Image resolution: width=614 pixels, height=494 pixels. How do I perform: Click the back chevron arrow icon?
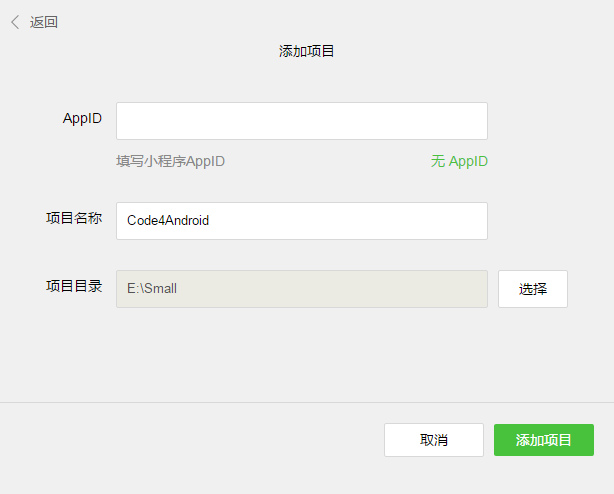(x=15, y=22)
